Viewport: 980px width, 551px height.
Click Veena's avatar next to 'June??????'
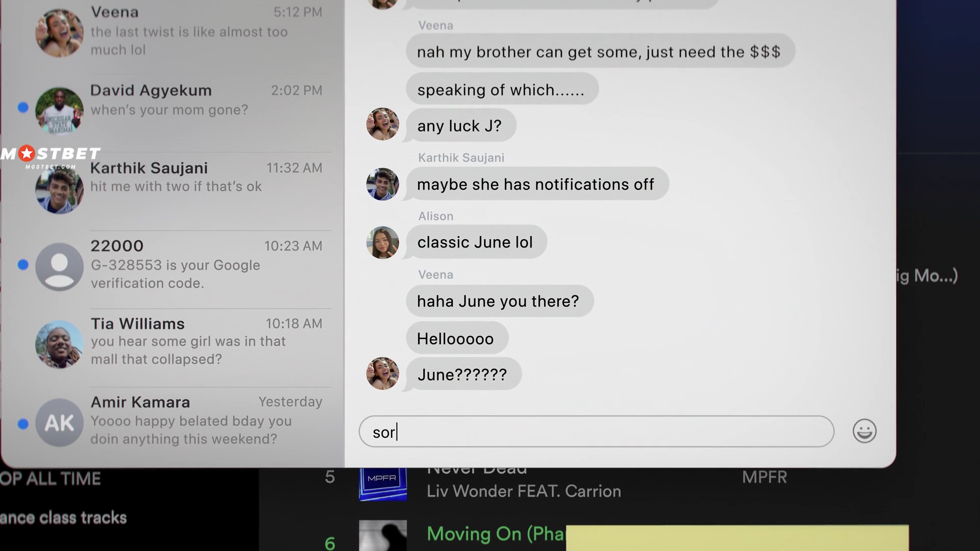(382, 373)
